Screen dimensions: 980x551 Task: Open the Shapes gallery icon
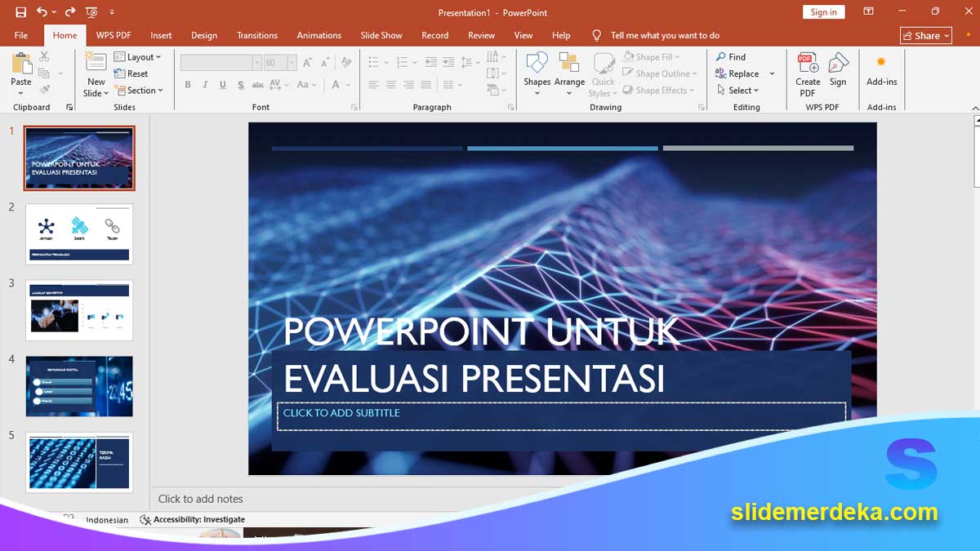click(537, 63)
